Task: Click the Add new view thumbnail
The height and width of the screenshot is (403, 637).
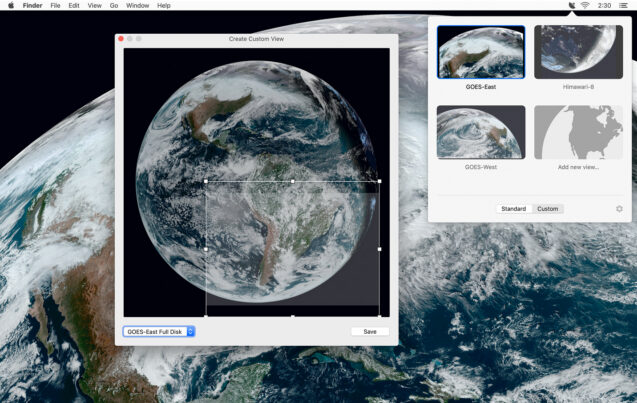Action: pos(578,132)
